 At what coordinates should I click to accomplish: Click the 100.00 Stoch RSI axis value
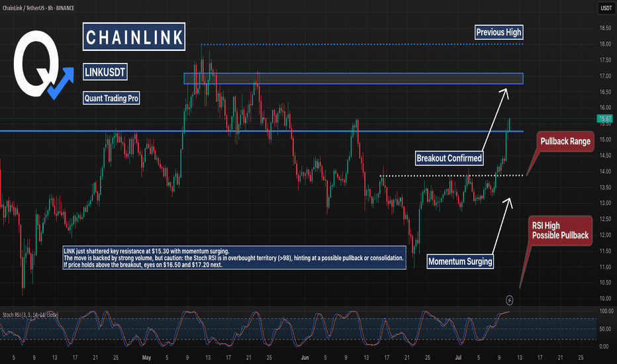click(606, 311)
